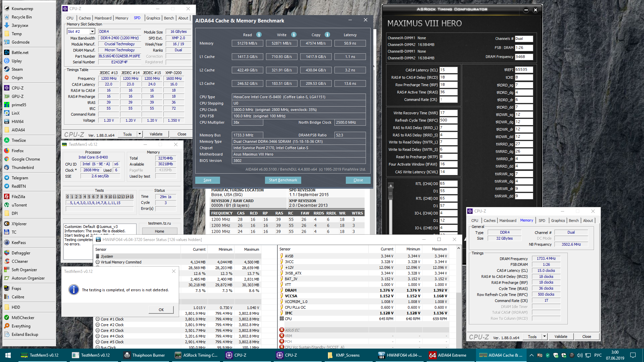Toggle test number 7 box in TestMem5
This screenshot has width=644, height=362.
(x=98, y=197)
